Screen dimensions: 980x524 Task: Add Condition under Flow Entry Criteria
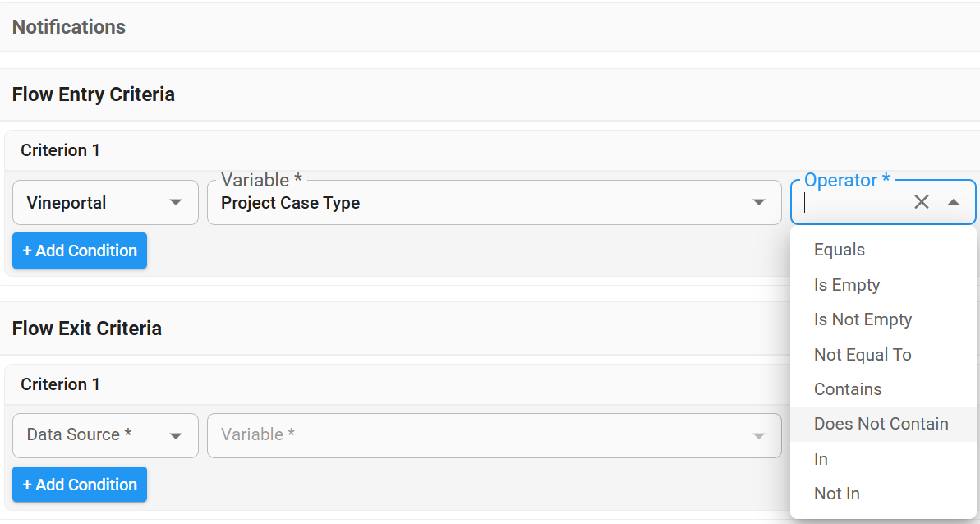click(x=80, y=251)
